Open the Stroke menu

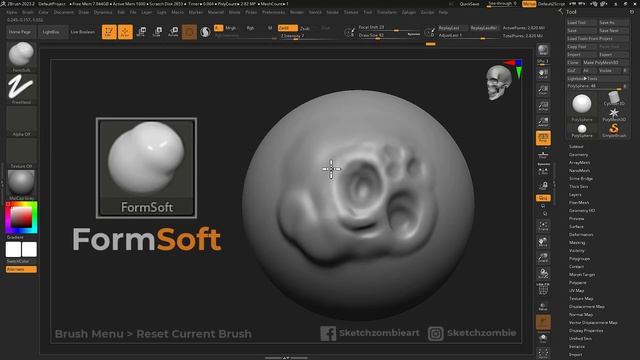click(x=332, y=12)
